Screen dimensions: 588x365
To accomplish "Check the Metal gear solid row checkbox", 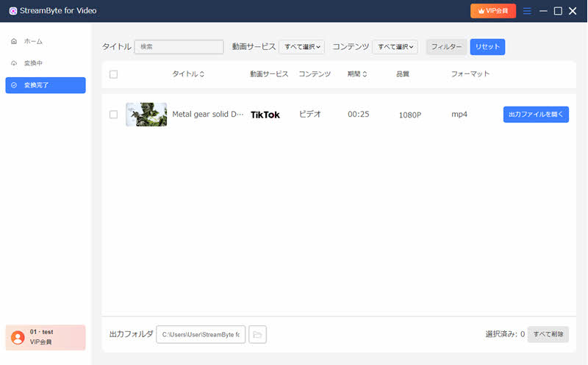I will 114,115.
